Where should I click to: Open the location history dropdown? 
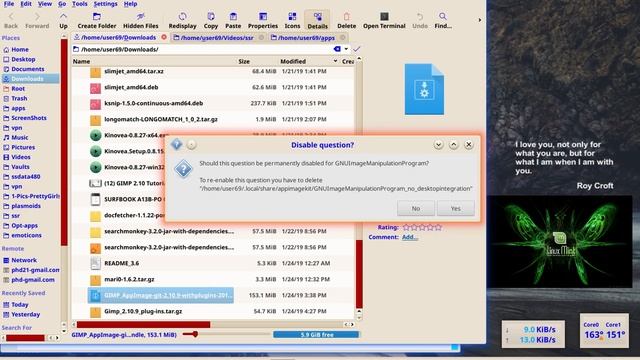pyautogui.click(x=346, y=49)
